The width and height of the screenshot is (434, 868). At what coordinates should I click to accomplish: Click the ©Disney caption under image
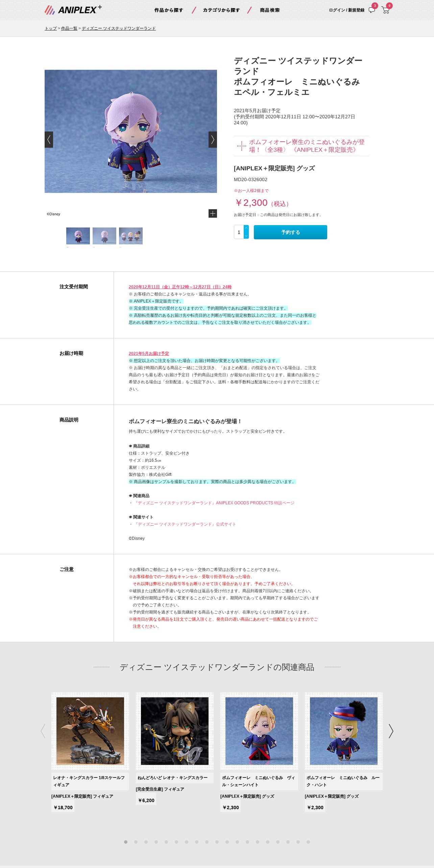(53, 214)
